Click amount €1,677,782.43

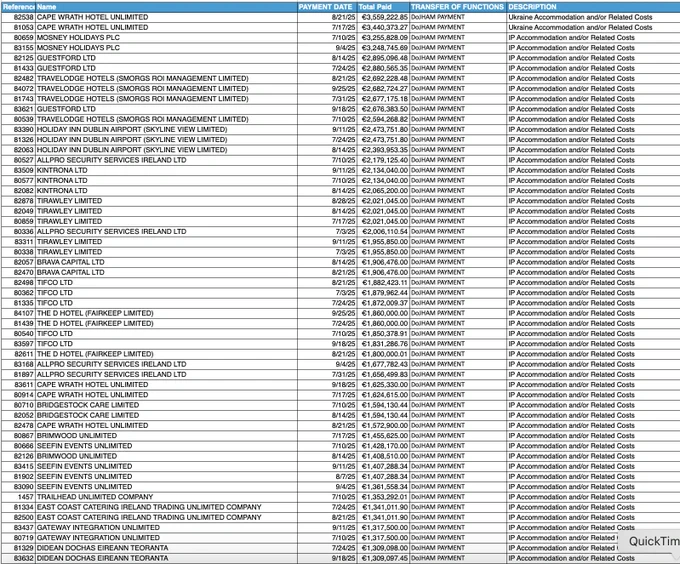[x=385, y=364]
